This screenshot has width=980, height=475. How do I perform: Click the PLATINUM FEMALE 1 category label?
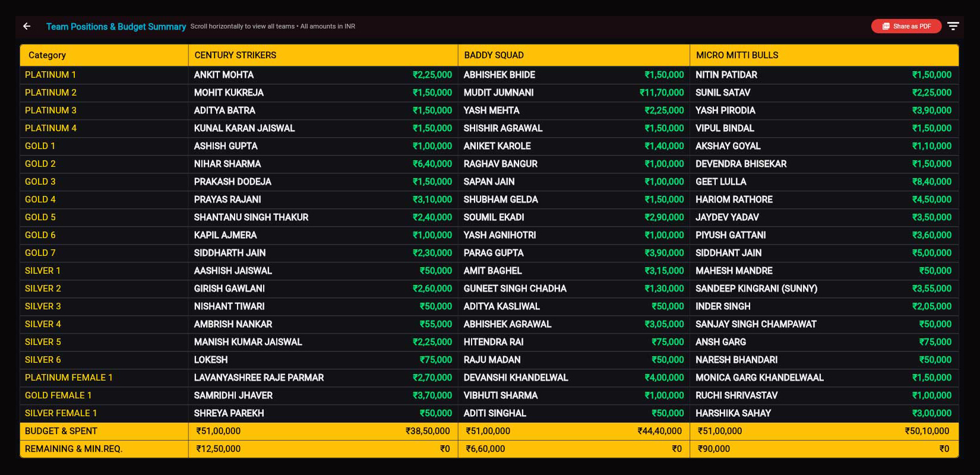click(x=69, y=378)
